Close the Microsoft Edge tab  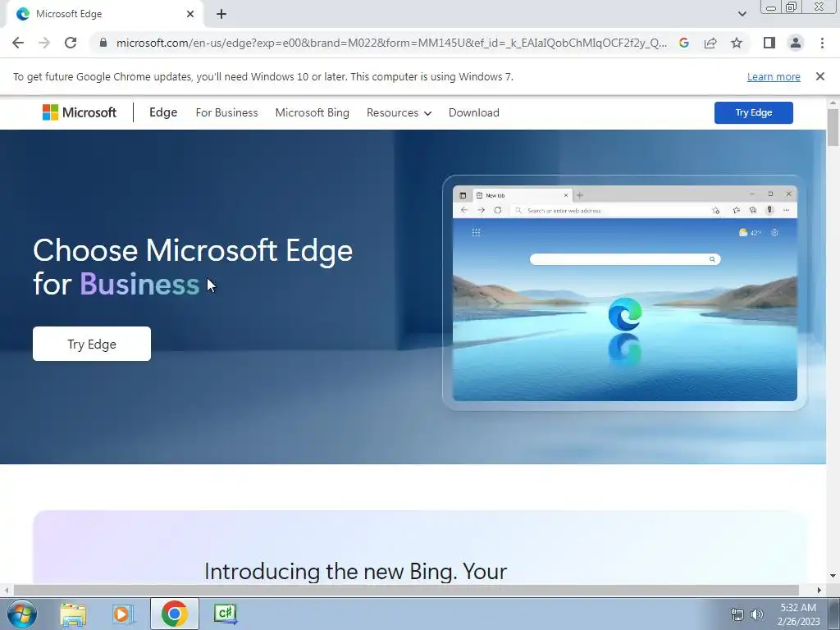tap(190, 14)
